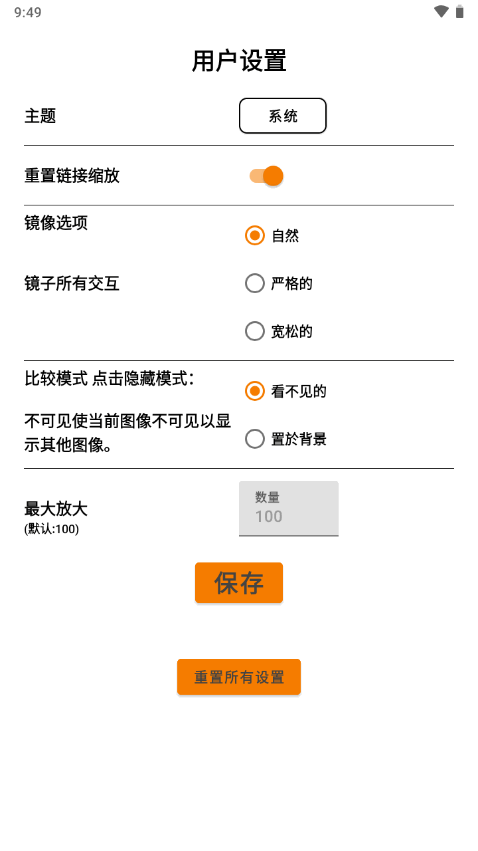The height and width of the screenshot is (851, 478).
Task: Choose 看不见的 hide mode
Action: [x=286, y=391]
